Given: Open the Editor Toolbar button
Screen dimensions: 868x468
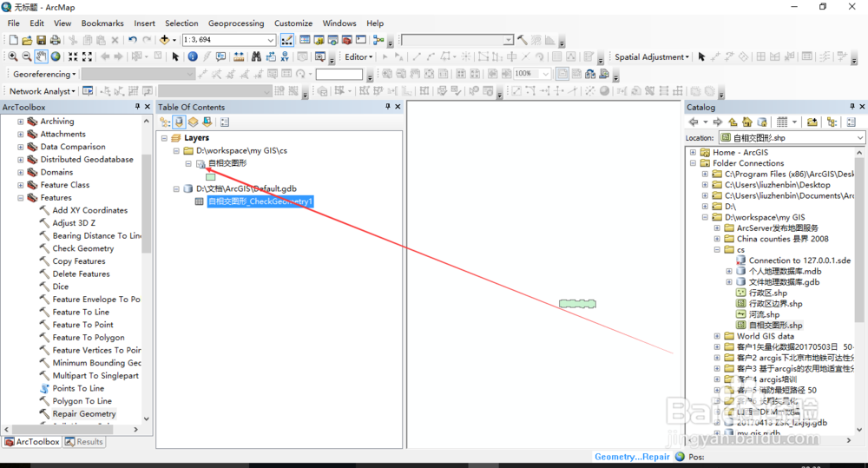Looking at the screenshot, I should click(287, 40).
